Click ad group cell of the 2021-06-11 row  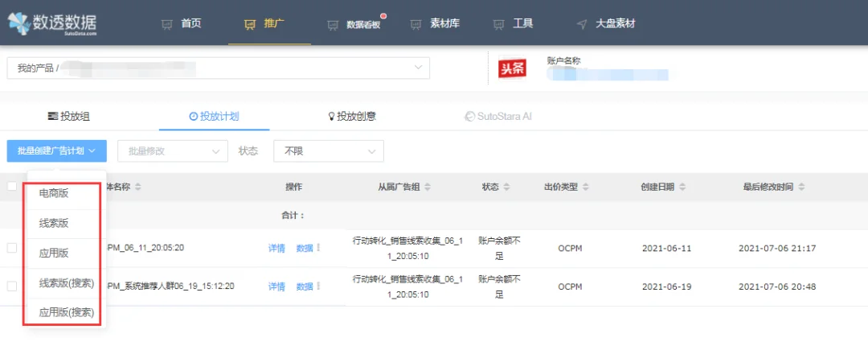point(407,249)
